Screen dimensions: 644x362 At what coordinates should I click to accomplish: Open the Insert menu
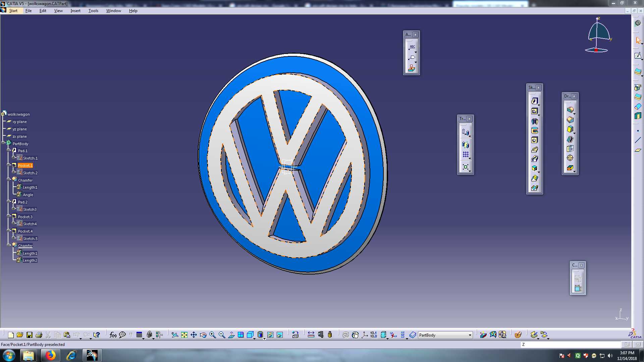75,11
